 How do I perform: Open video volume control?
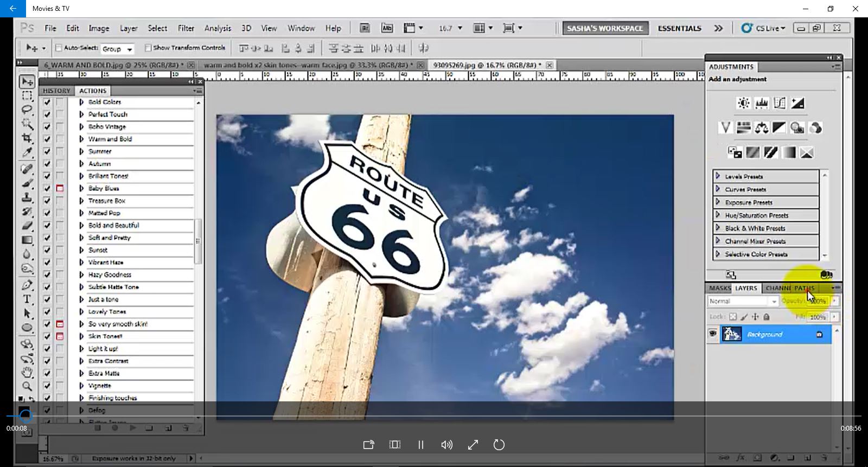click(447, 445)
